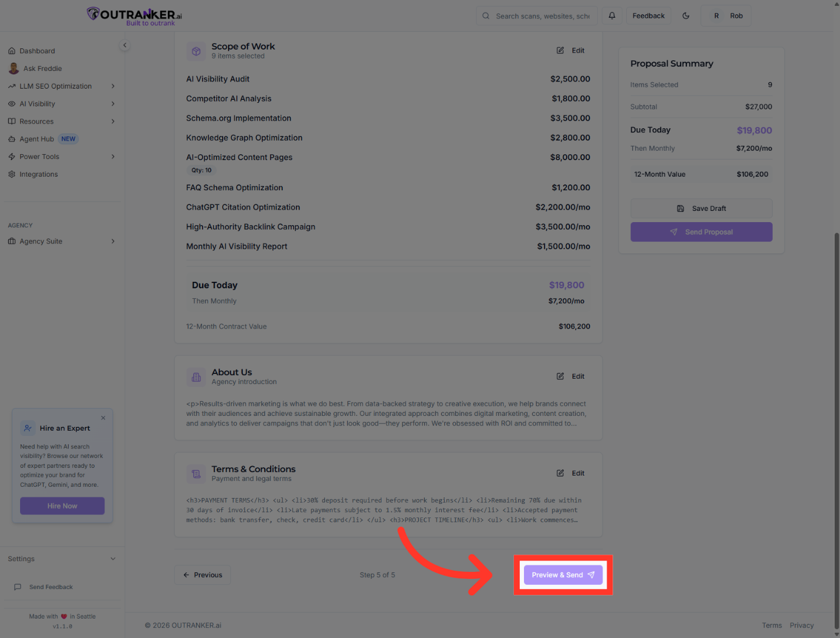840x638 pixels.
Task: Click the $106,200 value in Proposal Summary
Action: click(752, 174)
